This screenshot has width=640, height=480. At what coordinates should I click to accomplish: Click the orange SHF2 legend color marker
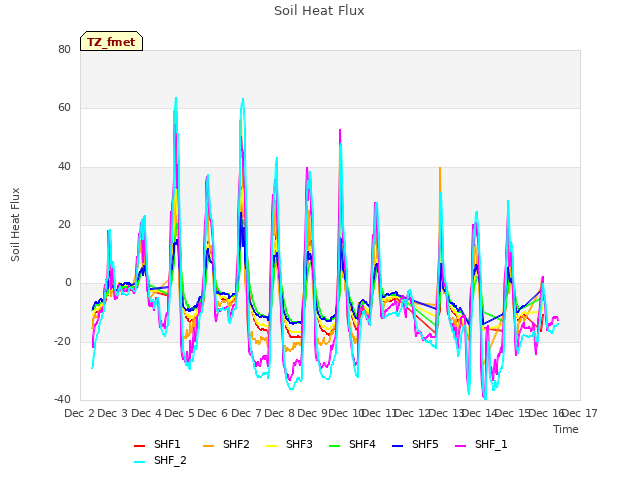(x=209, y=446)
